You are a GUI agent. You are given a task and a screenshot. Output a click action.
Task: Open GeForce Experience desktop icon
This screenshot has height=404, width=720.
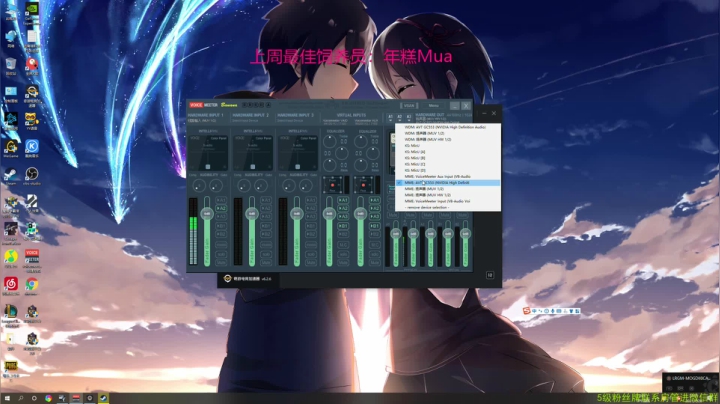32,13
